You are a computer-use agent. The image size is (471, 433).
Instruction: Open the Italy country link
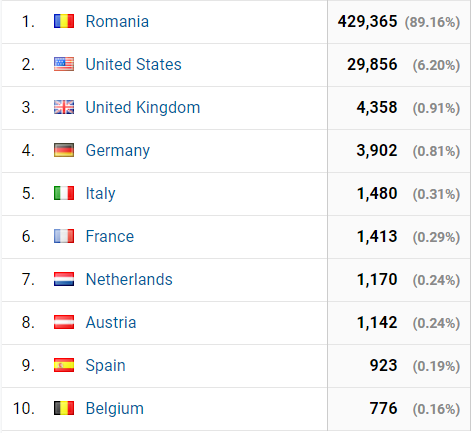coord(101,194)
